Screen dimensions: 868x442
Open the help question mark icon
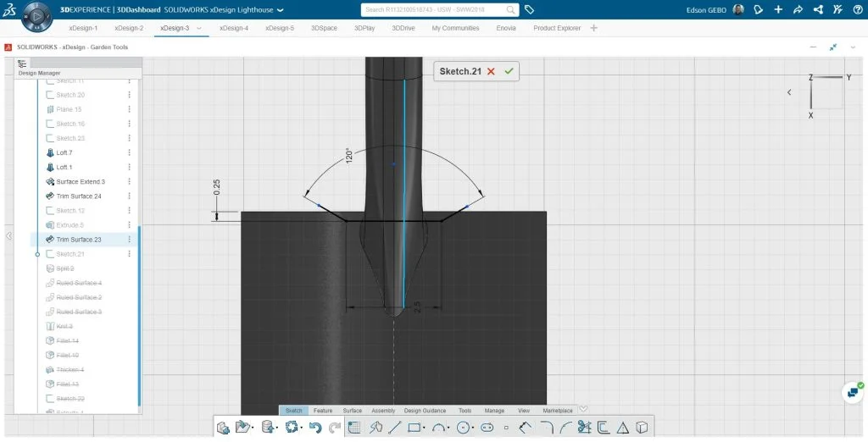click(858, 9)
